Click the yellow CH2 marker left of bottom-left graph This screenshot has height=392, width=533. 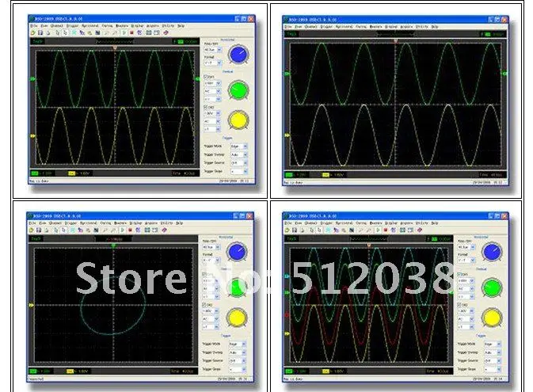tap(31, 306)
